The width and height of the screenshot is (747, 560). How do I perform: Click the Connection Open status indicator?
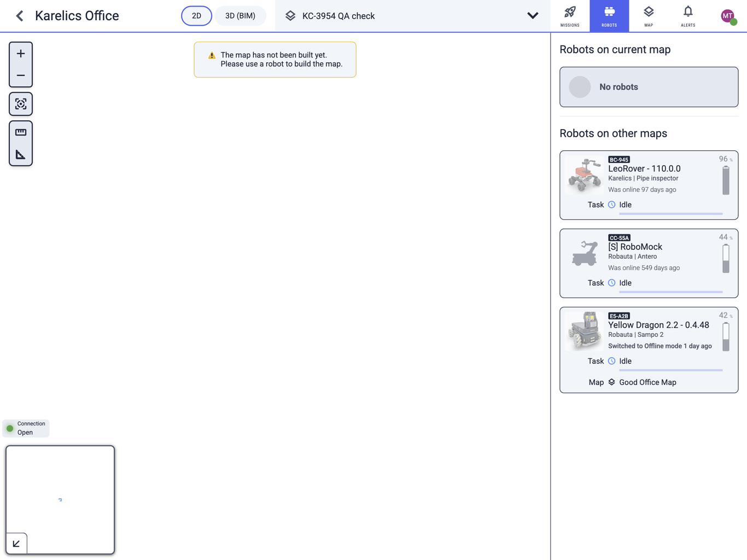26,428
